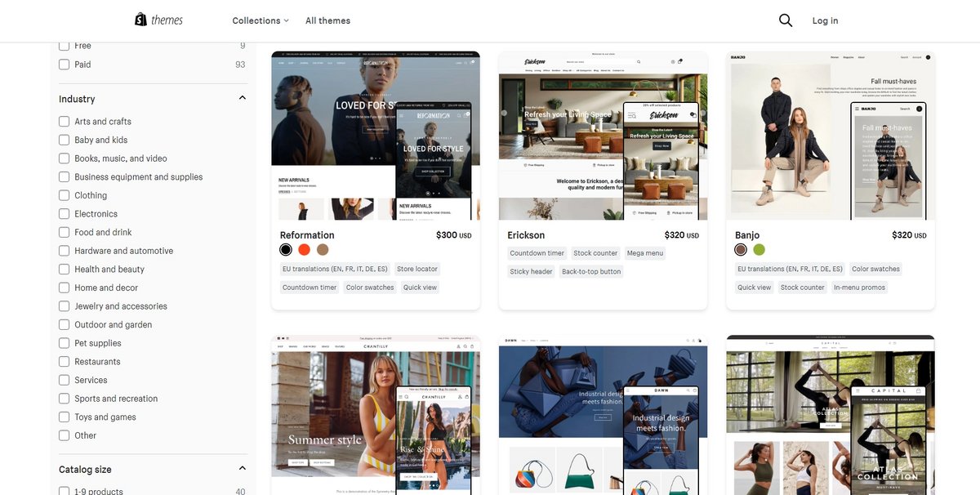The width and height of the screenshot is (980, 495).
Task: Click the Erickson theme preview image
Action: (x=602, y=135)
